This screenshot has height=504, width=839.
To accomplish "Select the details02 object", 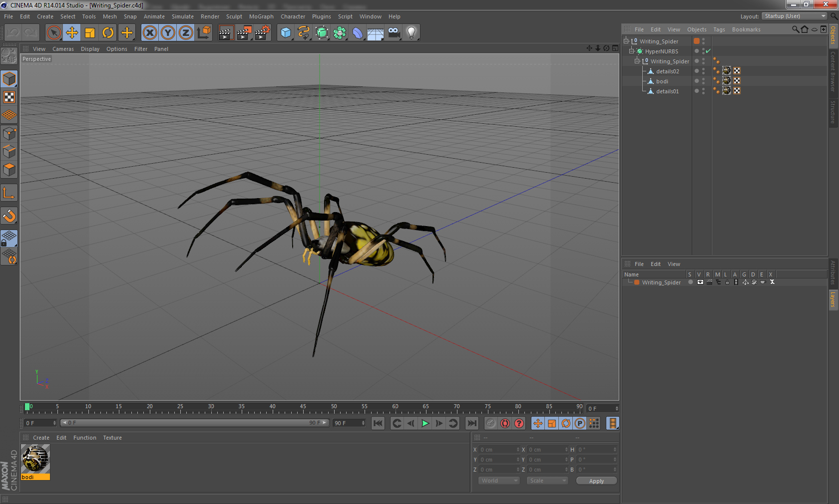I will (667, 71).
